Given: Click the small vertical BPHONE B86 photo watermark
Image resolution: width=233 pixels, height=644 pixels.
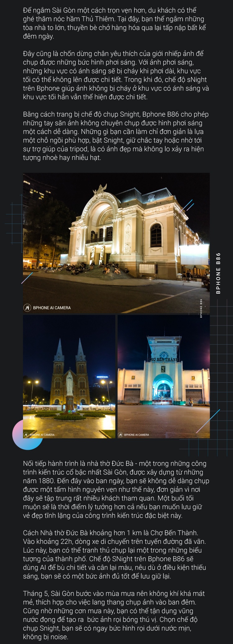Looking at the screenshot, I should pyautogui.click(x=201, y=308).
